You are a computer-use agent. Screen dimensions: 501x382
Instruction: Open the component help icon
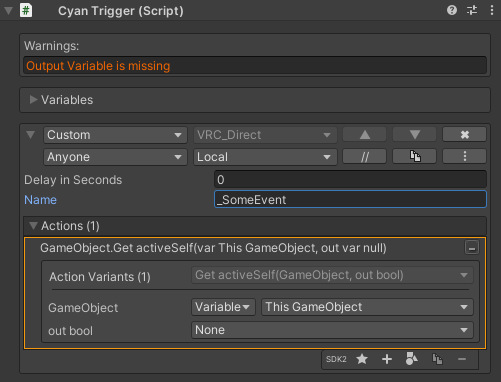[x=452, y=10]
